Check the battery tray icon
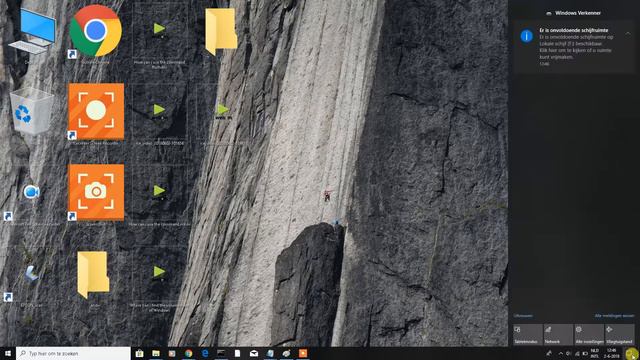The image size is (640, 360). tap(585, 353)
